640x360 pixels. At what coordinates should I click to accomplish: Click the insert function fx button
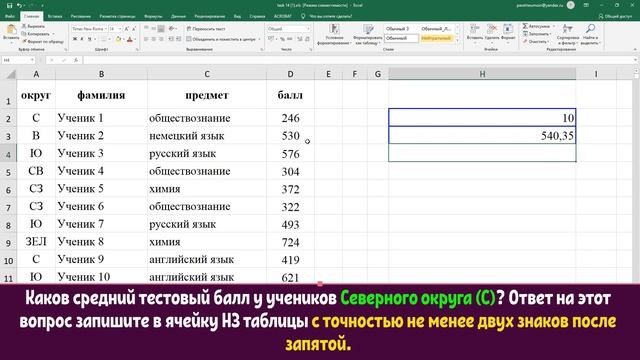pos(76,60)
